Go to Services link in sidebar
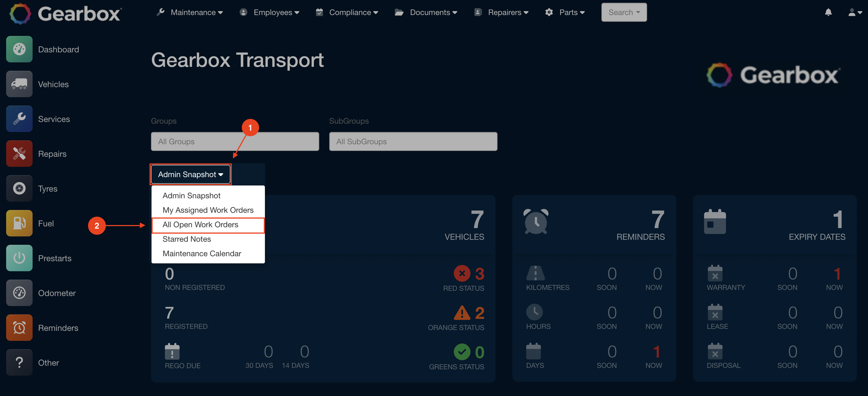This screenshot has width=868, height=396. click(x=54, y=119)
